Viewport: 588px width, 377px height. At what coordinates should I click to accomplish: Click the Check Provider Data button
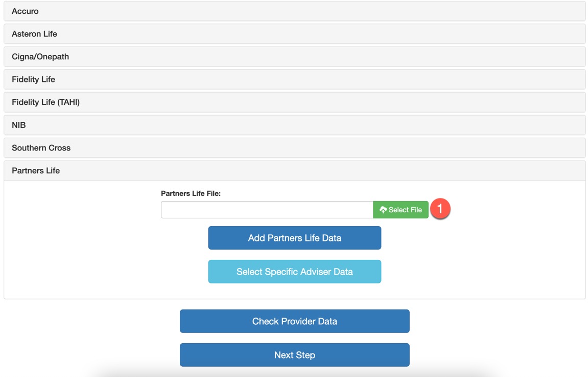pyautogui.click(x=294, y=321)
